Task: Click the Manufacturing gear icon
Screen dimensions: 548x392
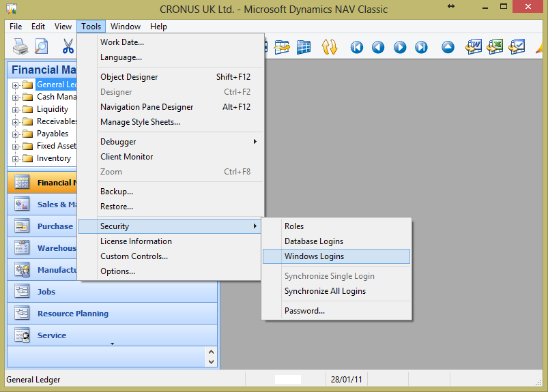Action: pyautogui.click(x=22, y=269)
